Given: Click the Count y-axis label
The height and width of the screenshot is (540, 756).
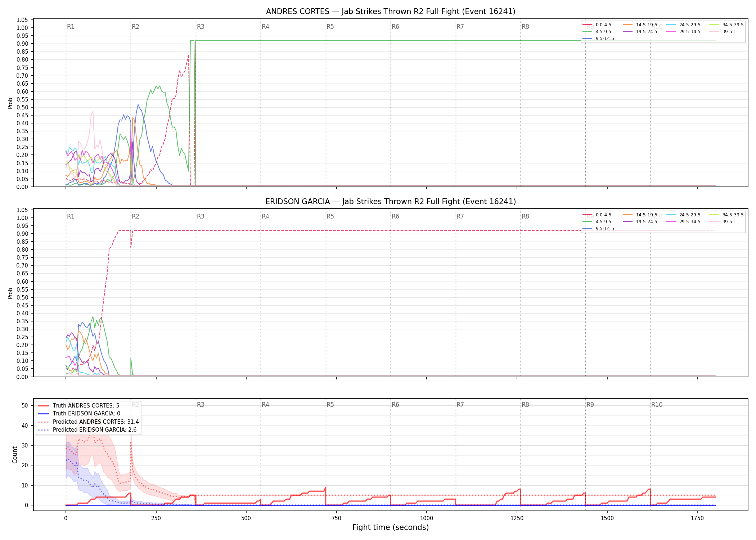Looking at the screenshot, I should [x=15, y=455].
